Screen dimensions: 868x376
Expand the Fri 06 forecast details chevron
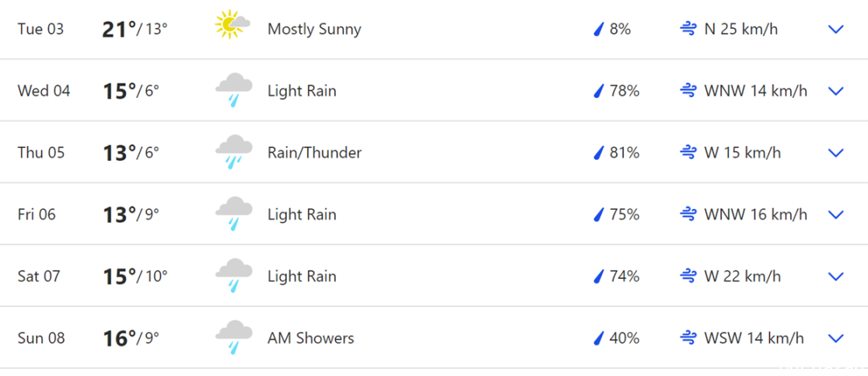point(835,215)
